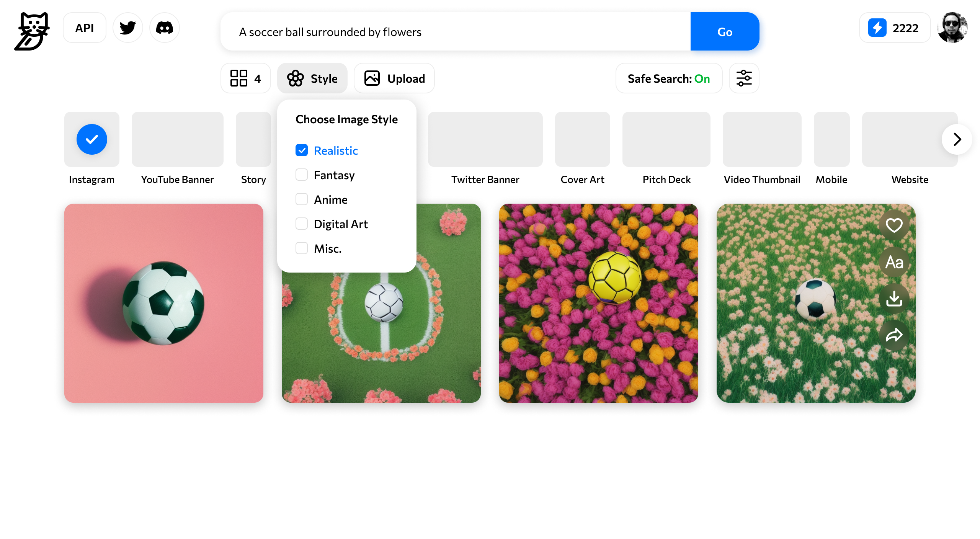Open the Twitter bird link

(x=127, y=28)
